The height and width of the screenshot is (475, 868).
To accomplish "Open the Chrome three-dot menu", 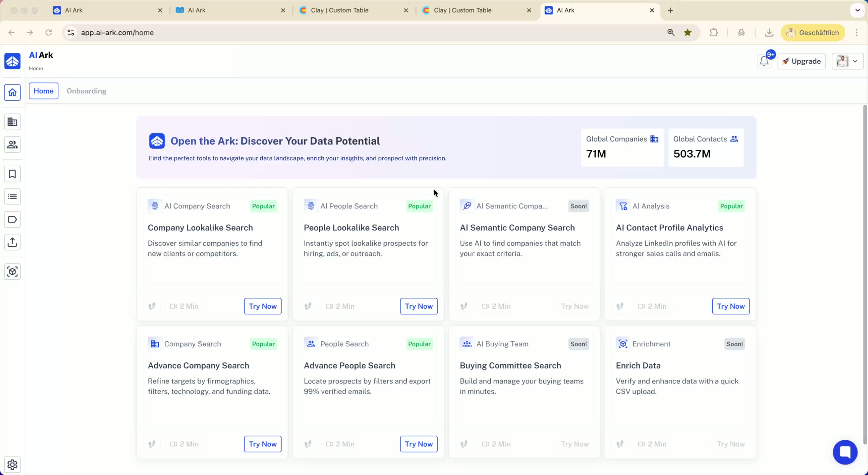I will (856, 33).
